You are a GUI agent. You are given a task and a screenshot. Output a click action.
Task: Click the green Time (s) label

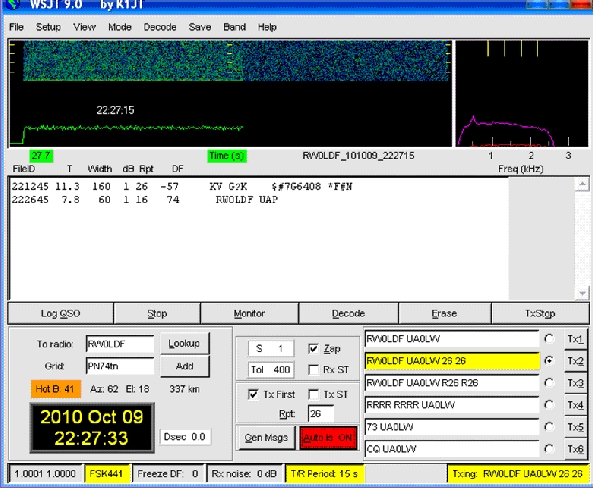click(x=227, y=156)
